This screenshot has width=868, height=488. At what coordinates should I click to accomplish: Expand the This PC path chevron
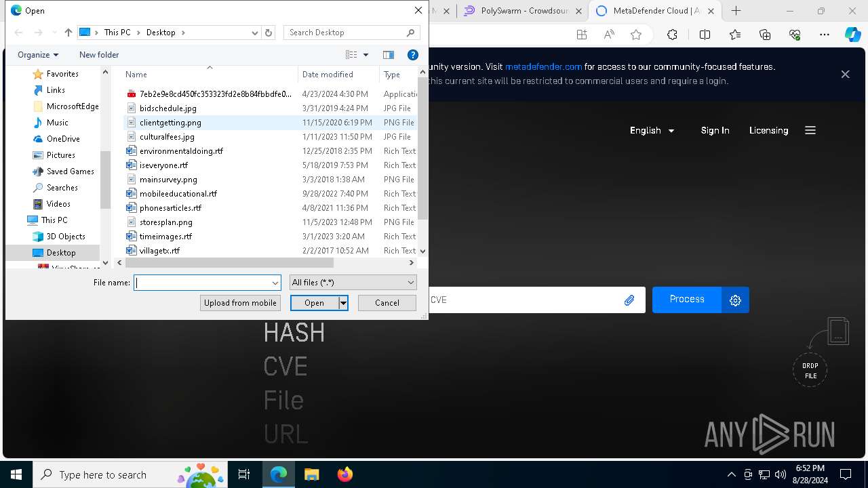138,33
